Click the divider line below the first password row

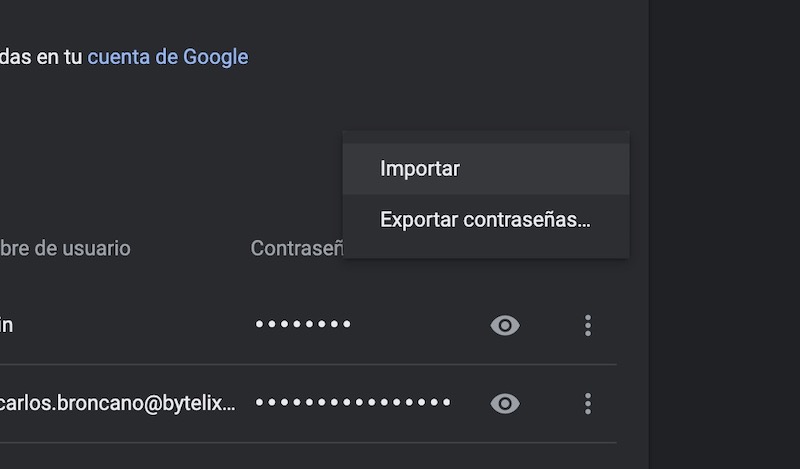pos(300,364)
